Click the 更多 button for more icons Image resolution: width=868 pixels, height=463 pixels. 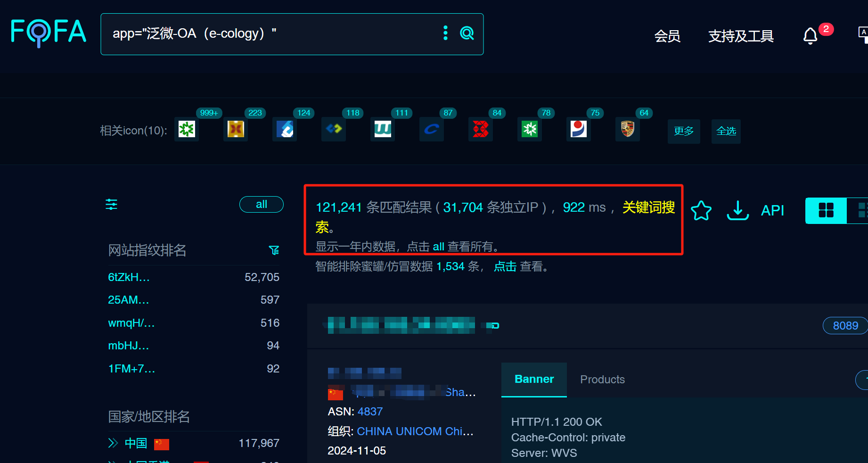(x=684, y=131)
